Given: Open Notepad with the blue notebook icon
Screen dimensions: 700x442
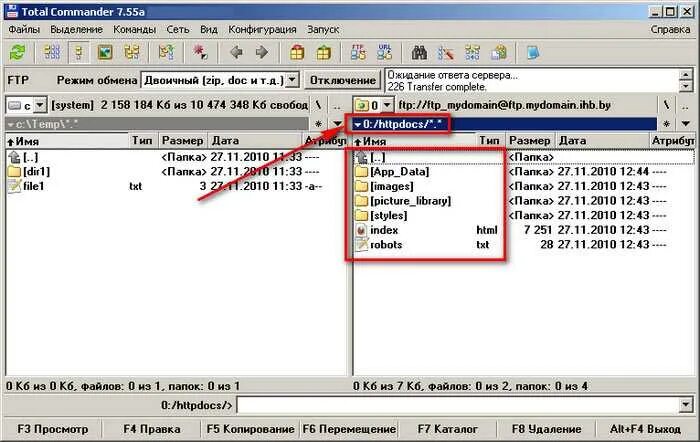Looking at the screenshot, I should (x=533, y=53).
